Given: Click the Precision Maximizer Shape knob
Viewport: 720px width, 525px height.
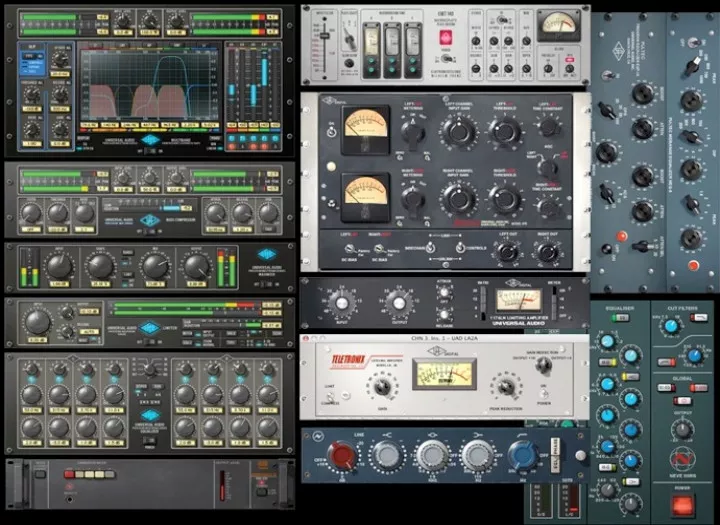Looking at the screenshot, I should [x=100, y=266].
